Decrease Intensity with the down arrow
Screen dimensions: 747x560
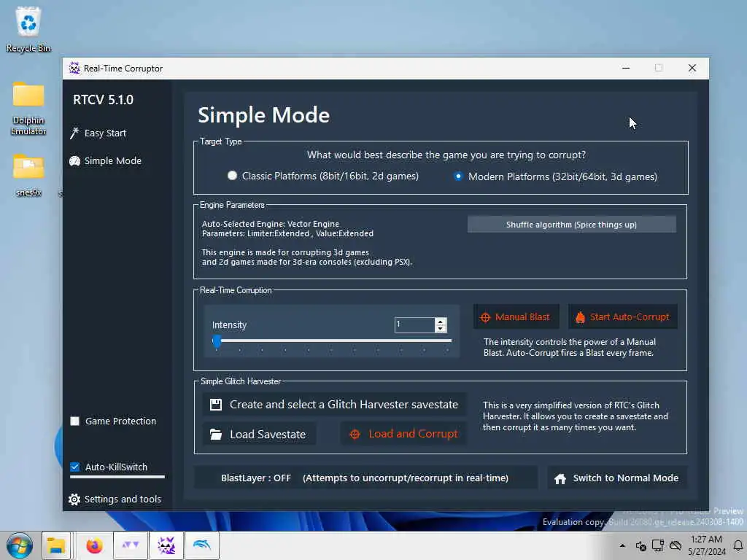(x=441, y=329)
